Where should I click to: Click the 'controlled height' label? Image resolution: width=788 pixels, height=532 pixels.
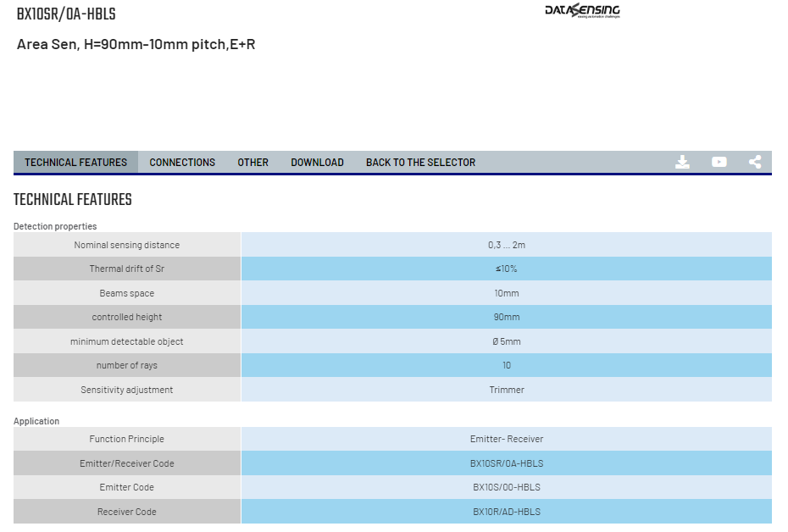(127, 317)
